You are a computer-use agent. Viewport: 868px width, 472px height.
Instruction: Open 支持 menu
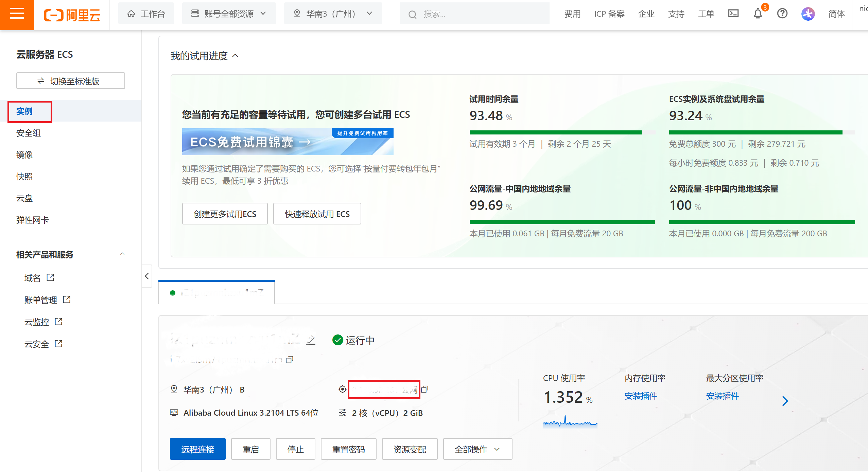point(676,14)
